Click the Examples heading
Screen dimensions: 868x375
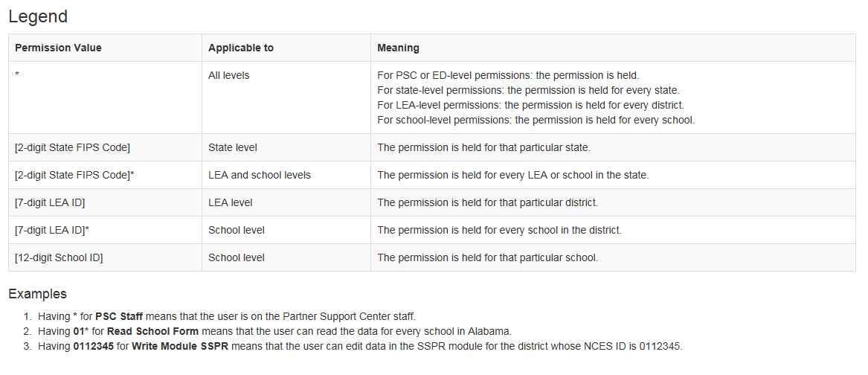(37, 294)
